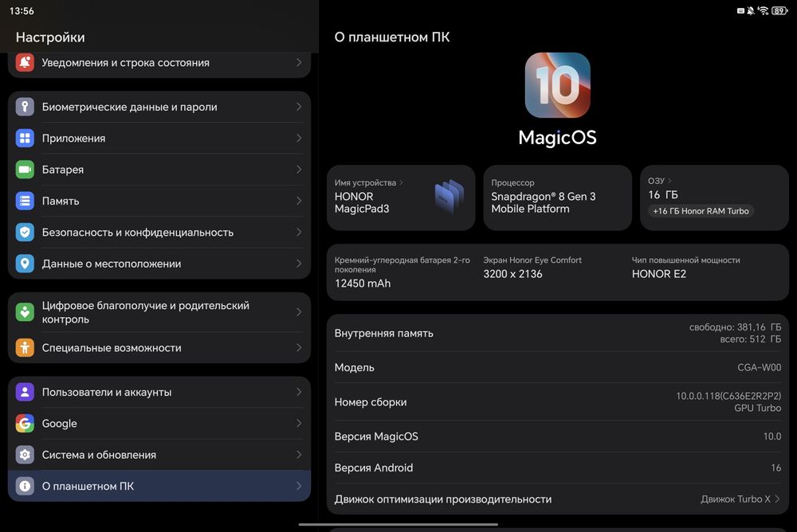The image size is (797, 532).
Task: Expand chevron on Биометрические данные и пароли row
Action: 299,107
